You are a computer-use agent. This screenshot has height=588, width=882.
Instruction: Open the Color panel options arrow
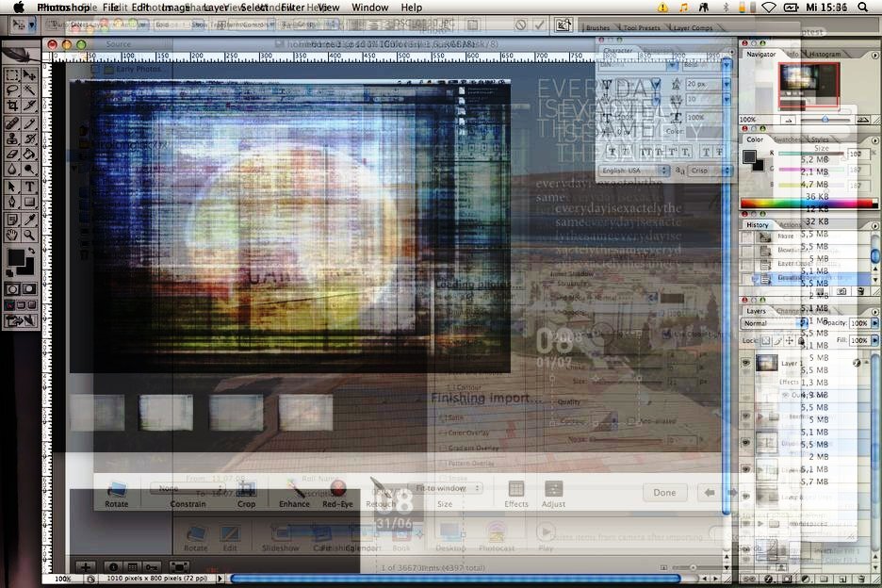[874, 140]
